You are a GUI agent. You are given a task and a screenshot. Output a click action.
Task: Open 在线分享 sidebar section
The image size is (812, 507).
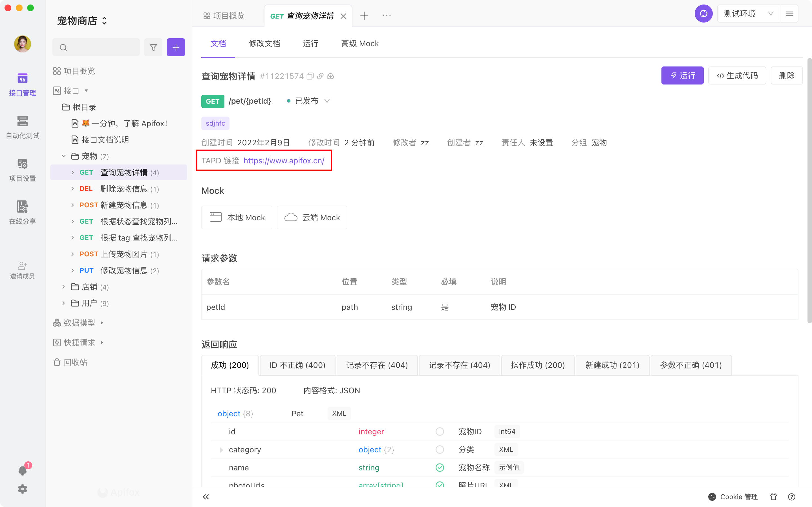click(23, 212)
